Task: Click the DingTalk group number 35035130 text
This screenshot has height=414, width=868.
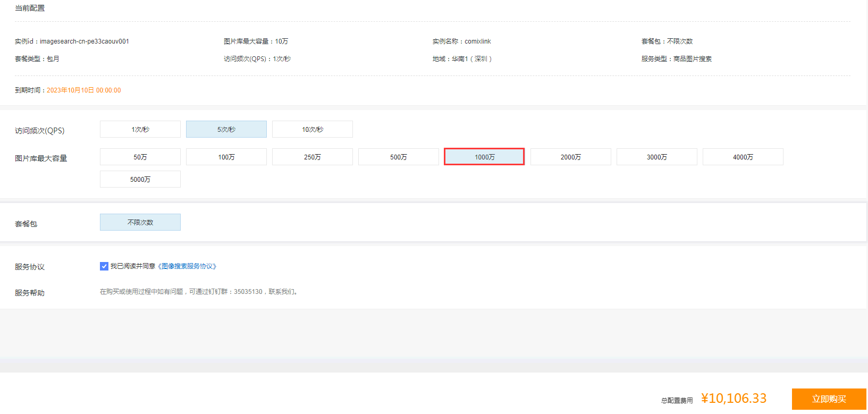Action: 248,292
